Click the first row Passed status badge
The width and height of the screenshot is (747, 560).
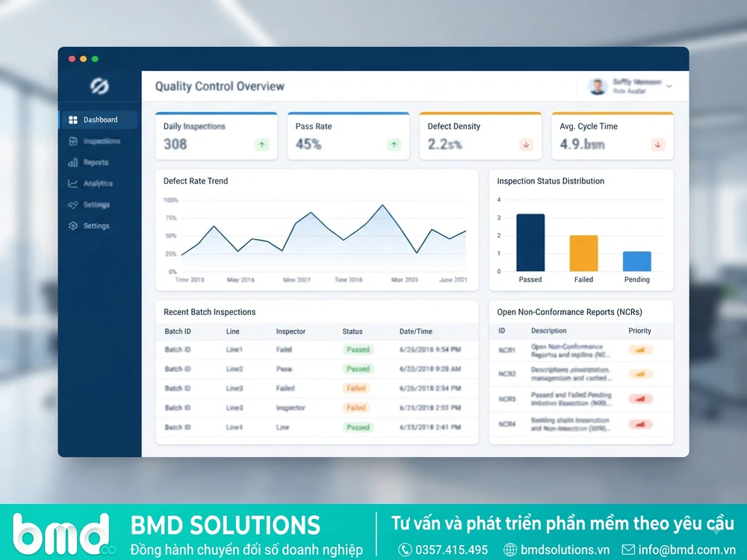pos(359,349)
